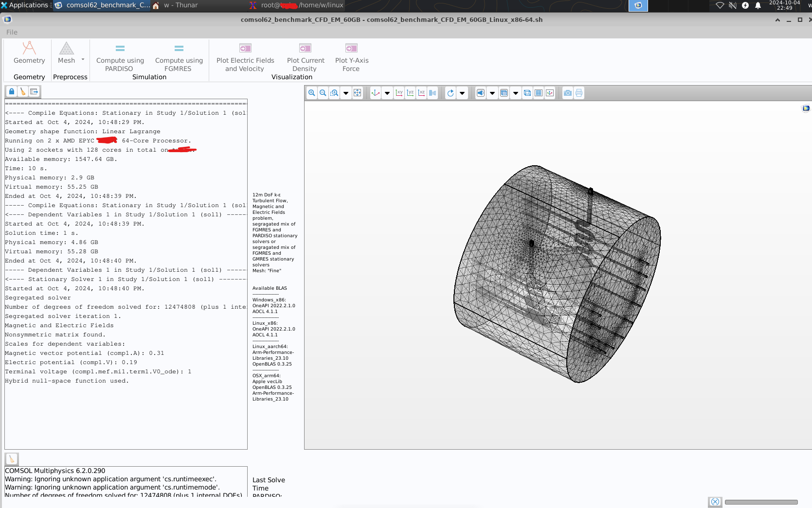Image resolution: width=812 pixels, height=508 pixels.
Task: Click Compute using PARDISO button
Action: [120, 58]
